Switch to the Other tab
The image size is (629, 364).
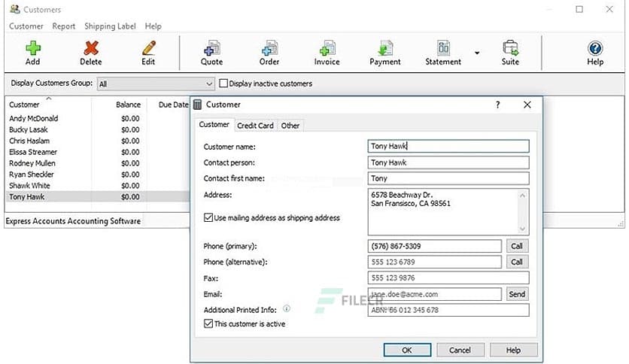pos(290,126)
